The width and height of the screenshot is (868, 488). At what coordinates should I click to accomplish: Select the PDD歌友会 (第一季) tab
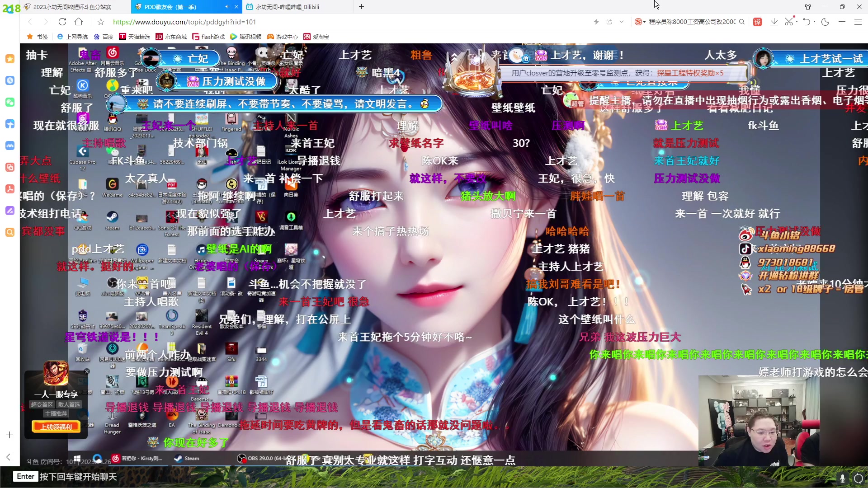(x=186, y=7)
